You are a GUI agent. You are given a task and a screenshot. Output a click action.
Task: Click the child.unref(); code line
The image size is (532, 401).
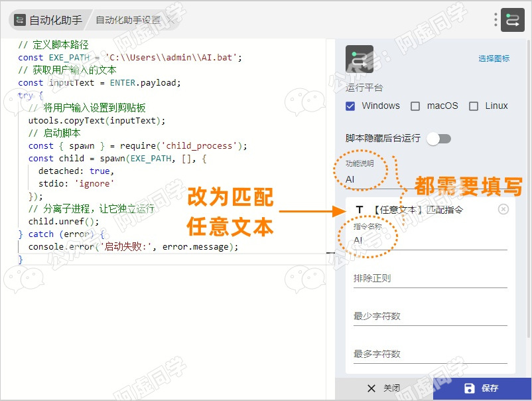[x=64, y=221]
